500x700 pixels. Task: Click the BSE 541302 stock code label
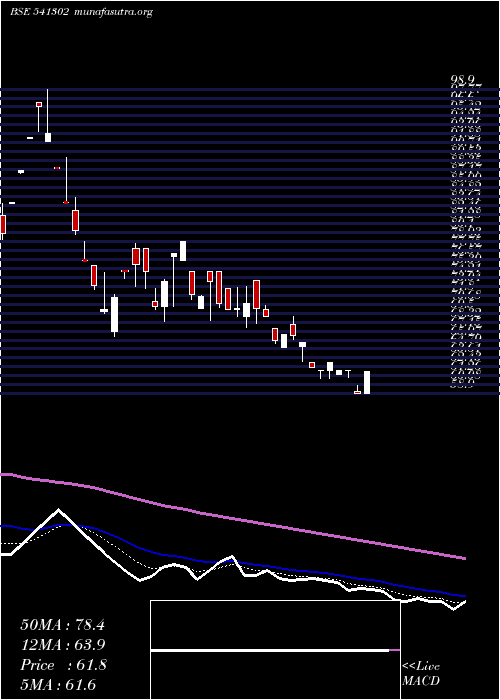39,12
